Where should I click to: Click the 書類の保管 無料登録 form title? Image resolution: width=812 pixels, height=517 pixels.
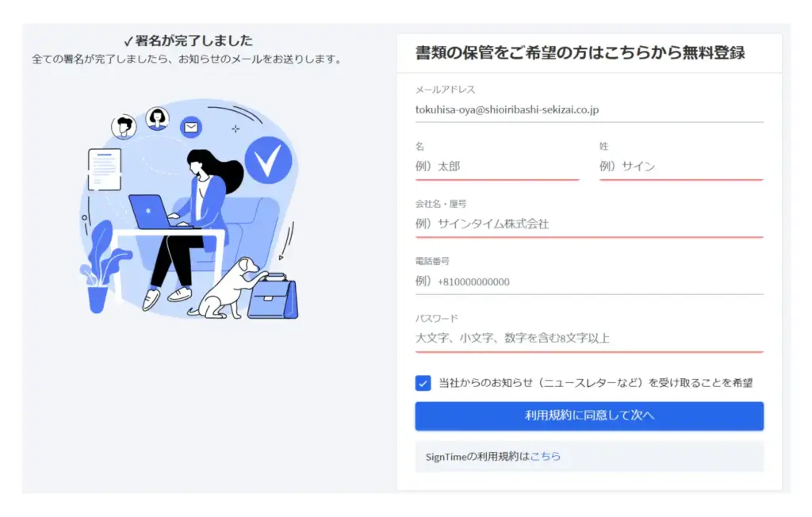tap(580, 53)
